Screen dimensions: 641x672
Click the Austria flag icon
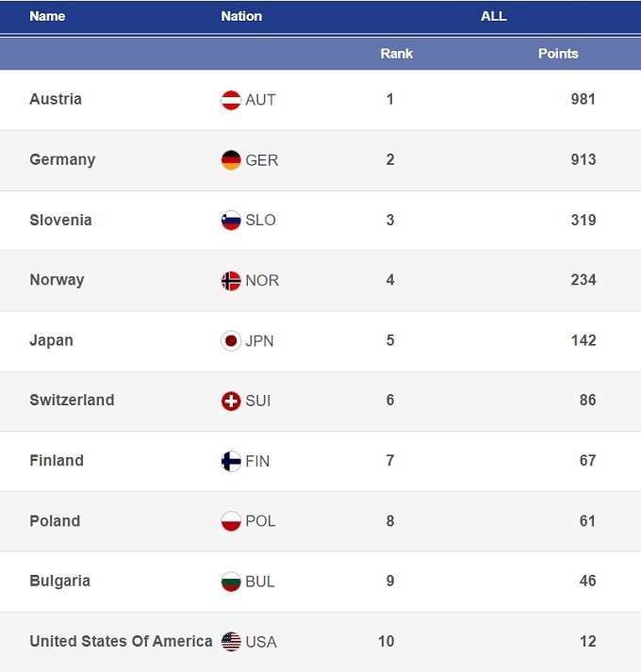pyautogui.click(x=231, y=100)
